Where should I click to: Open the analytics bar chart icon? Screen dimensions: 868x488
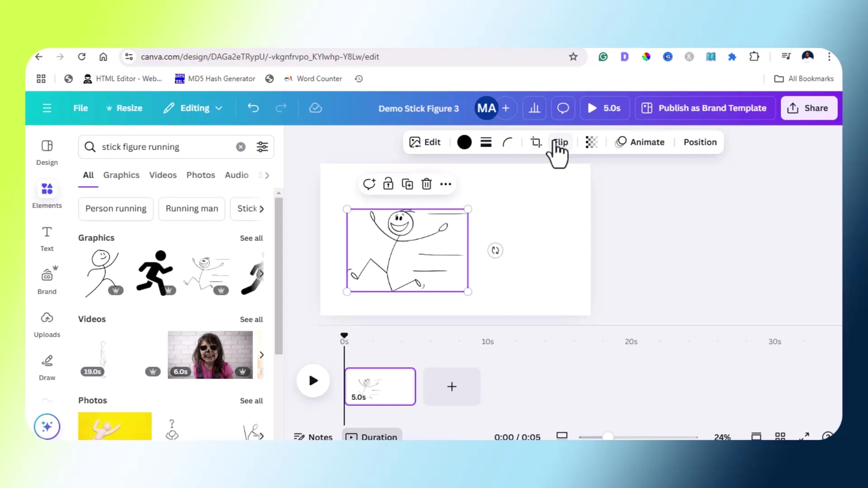534,108
